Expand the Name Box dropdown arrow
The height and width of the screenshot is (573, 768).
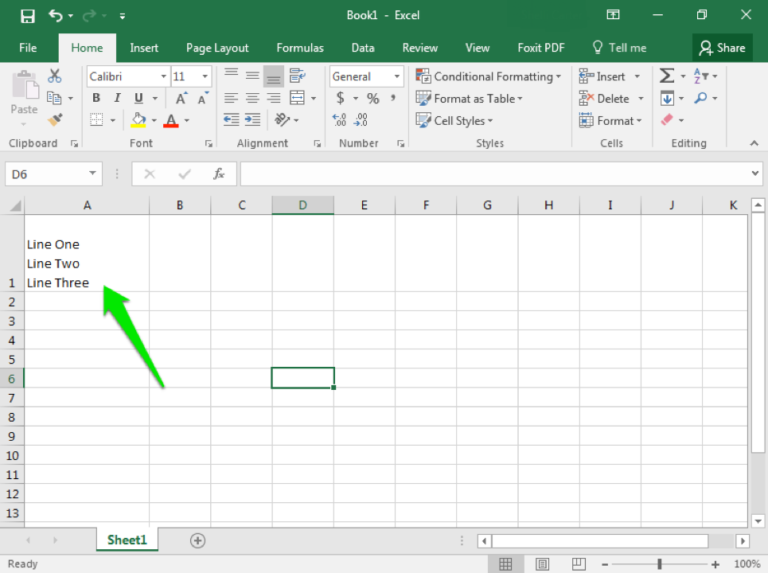click(x=92, y=173)
